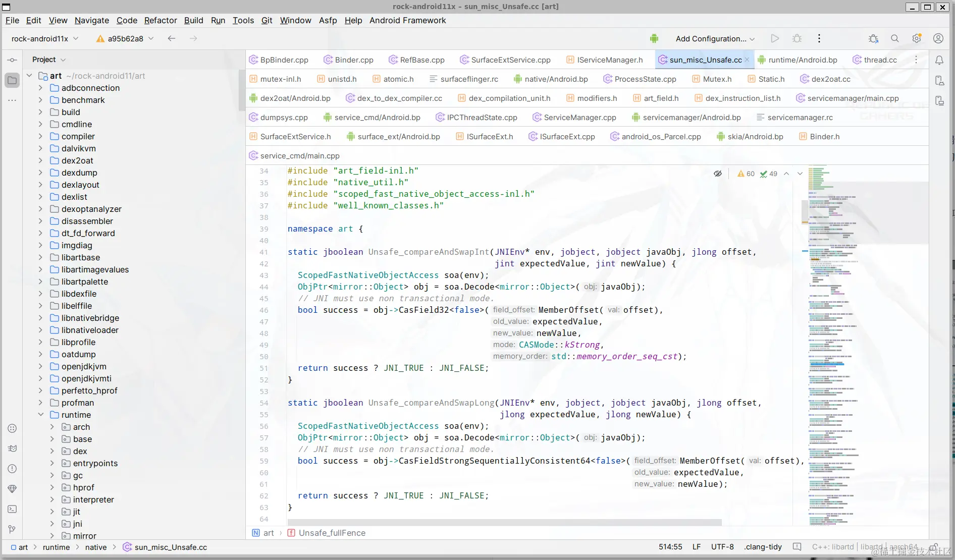This screenshot has width=955, height=560.
Task: Expand the compiler folder
Action: [x=41, y=136]
